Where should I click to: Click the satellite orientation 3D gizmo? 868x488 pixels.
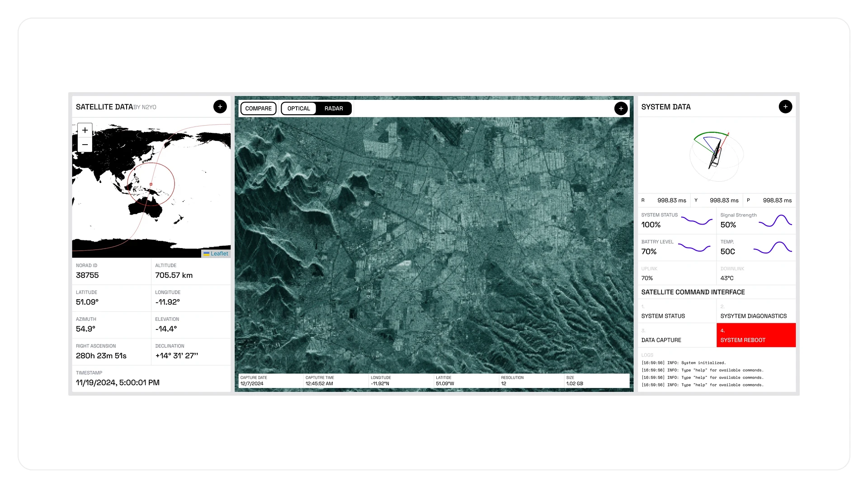[x=716, y=155]
